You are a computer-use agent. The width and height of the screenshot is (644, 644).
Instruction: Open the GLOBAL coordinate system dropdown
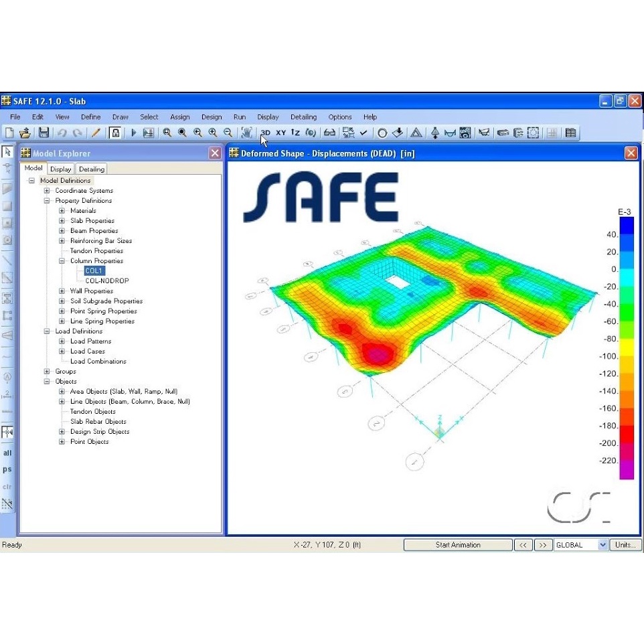(x=602, y=545)
